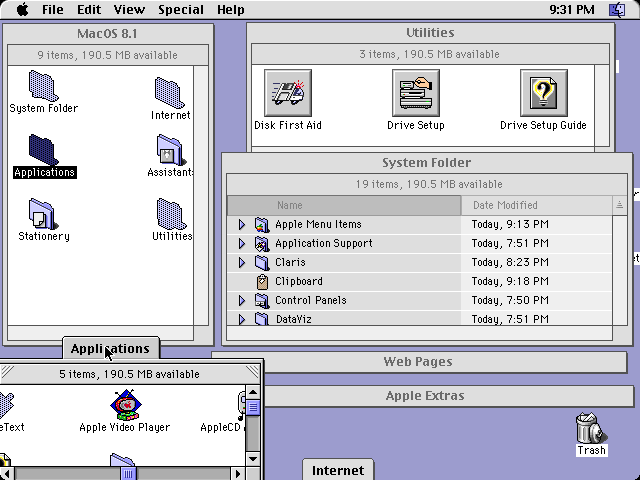Expand the Apple Menu Items disclosure triangle
The width and height of the screenshot is (640, 480).
pos(242,224)
